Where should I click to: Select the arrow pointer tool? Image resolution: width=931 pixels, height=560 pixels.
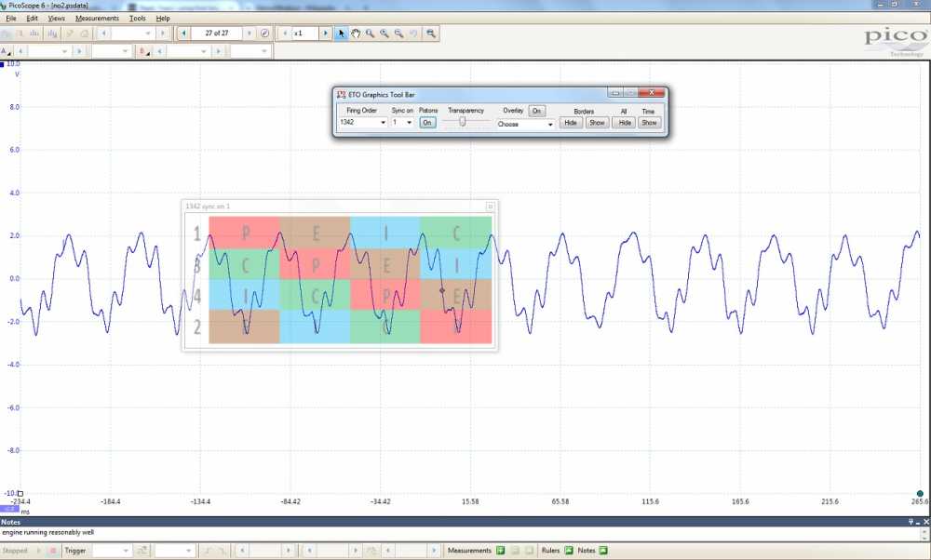click(x=342, y=33)
